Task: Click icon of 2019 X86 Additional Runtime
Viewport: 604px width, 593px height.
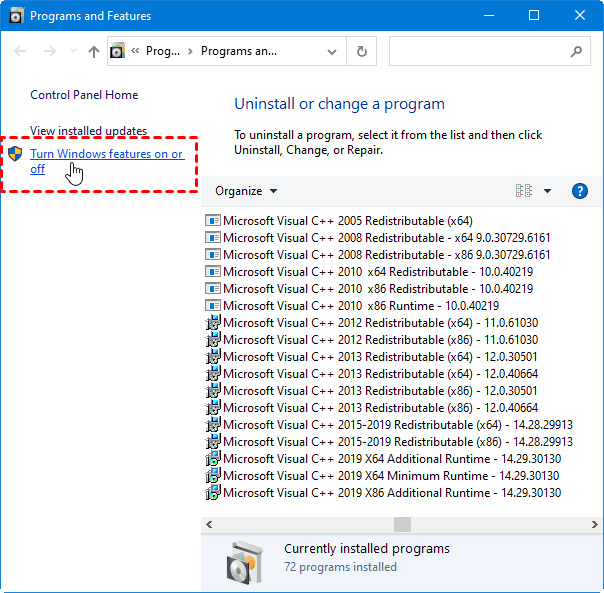Action: tap(213, 492)
